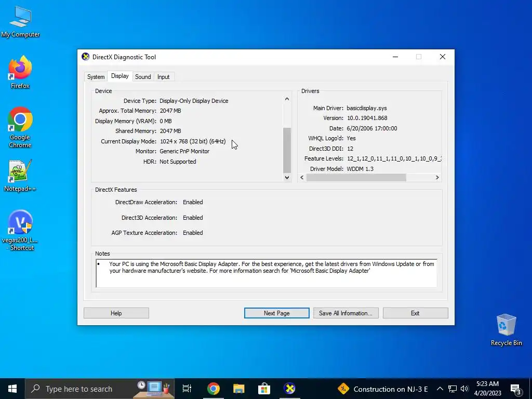Exit the diagnostic tool
This screenshot has width=532, height=399.
tap(415, 313)
